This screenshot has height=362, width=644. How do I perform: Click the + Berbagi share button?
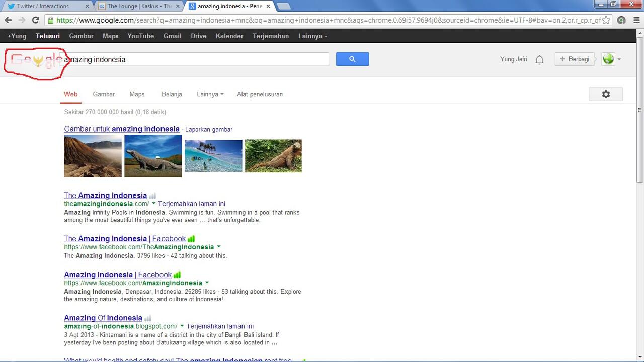(x=575, y=59)
